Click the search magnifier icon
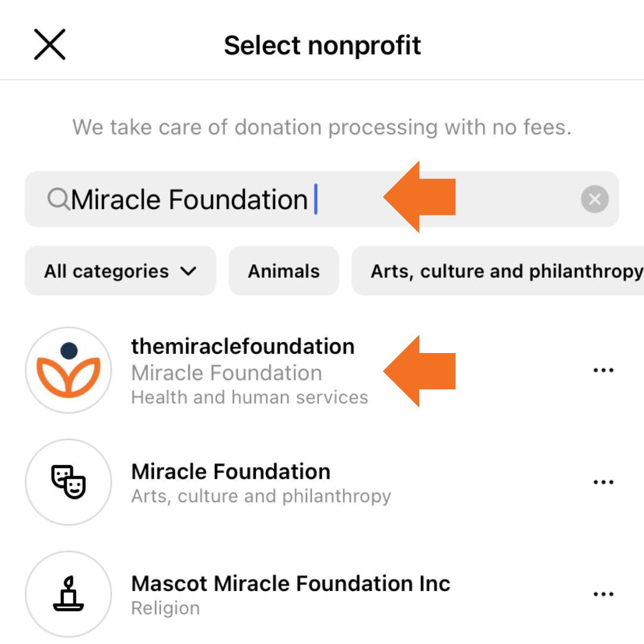 [x=58, y=199]
